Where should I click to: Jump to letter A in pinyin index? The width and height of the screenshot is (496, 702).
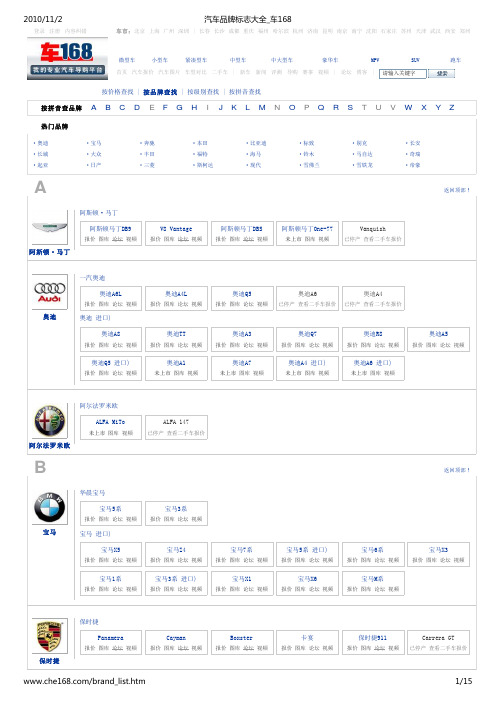(x=94, y=107)
